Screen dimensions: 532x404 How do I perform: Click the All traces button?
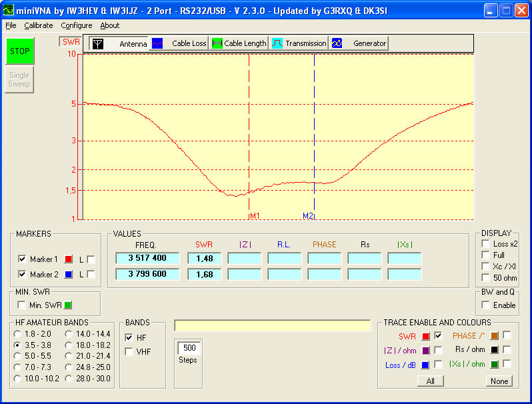430,381
